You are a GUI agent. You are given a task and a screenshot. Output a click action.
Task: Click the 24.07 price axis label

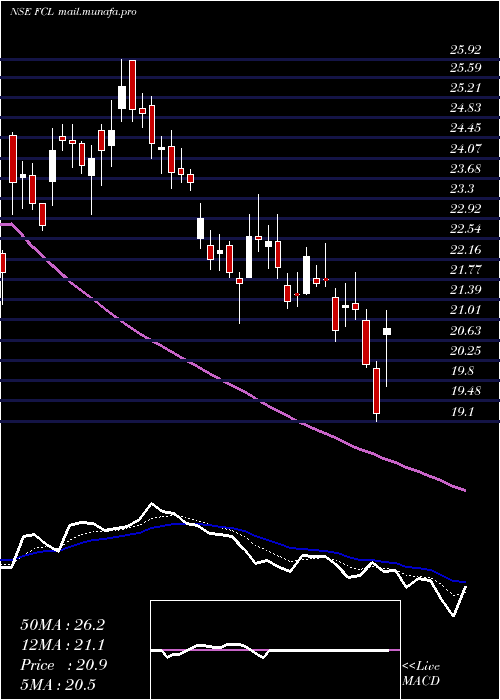point(466,148)
